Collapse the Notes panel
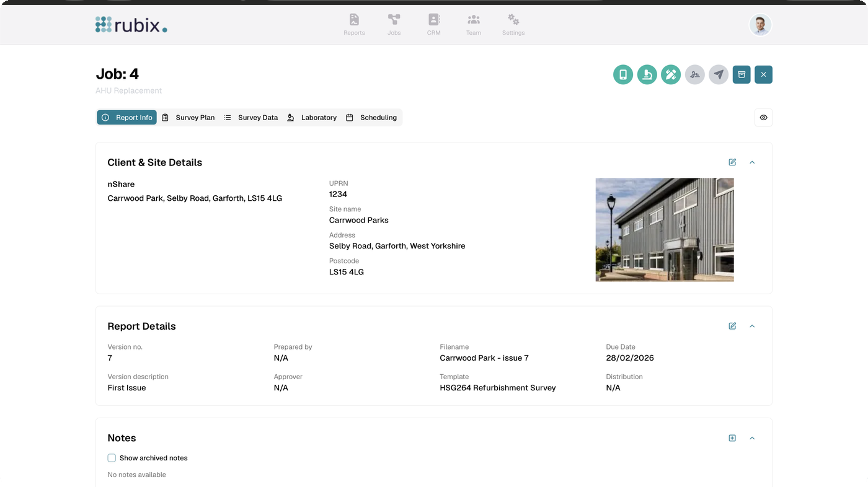This screenshot has width=868, height=487. 752,438
